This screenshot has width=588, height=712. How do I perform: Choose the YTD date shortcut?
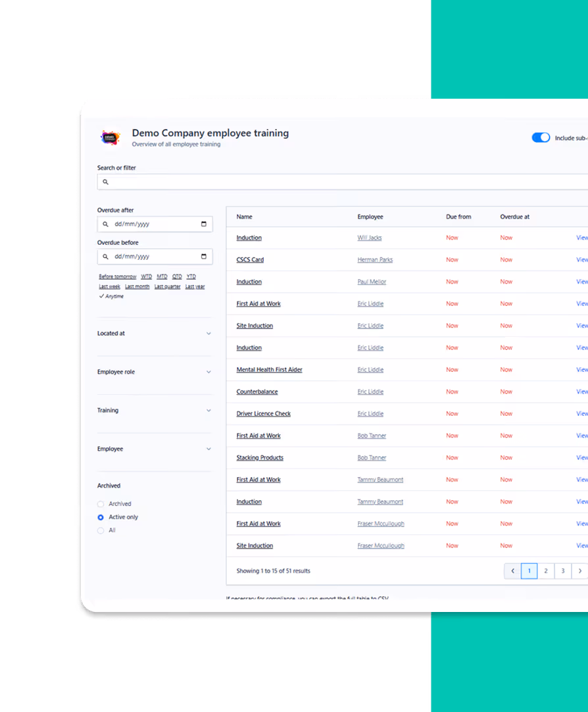pyautogui.click(x=191, y=276)
